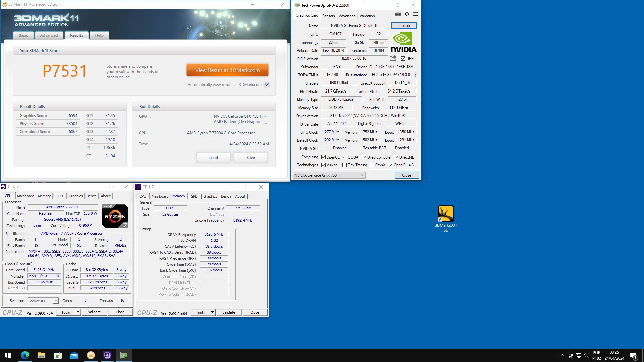
Task: Click the GPU-Z refresh icon
Action: pos(407,14)
